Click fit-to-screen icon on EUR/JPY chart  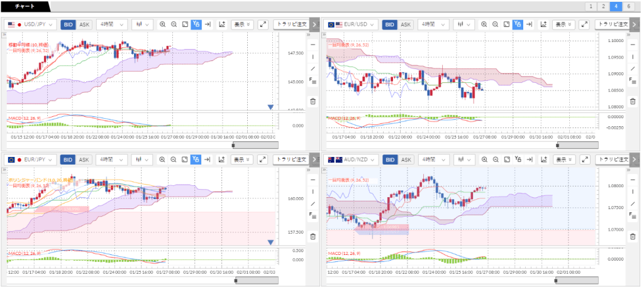click(184, 160)
